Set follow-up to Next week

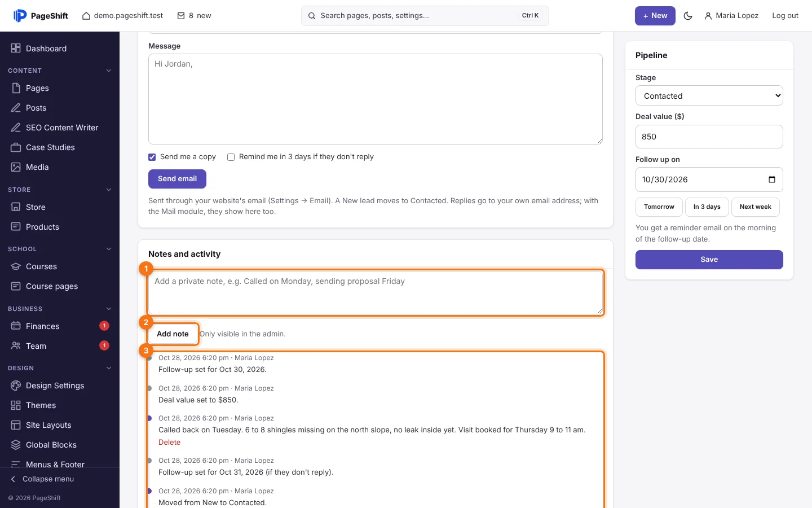point(756,207)
